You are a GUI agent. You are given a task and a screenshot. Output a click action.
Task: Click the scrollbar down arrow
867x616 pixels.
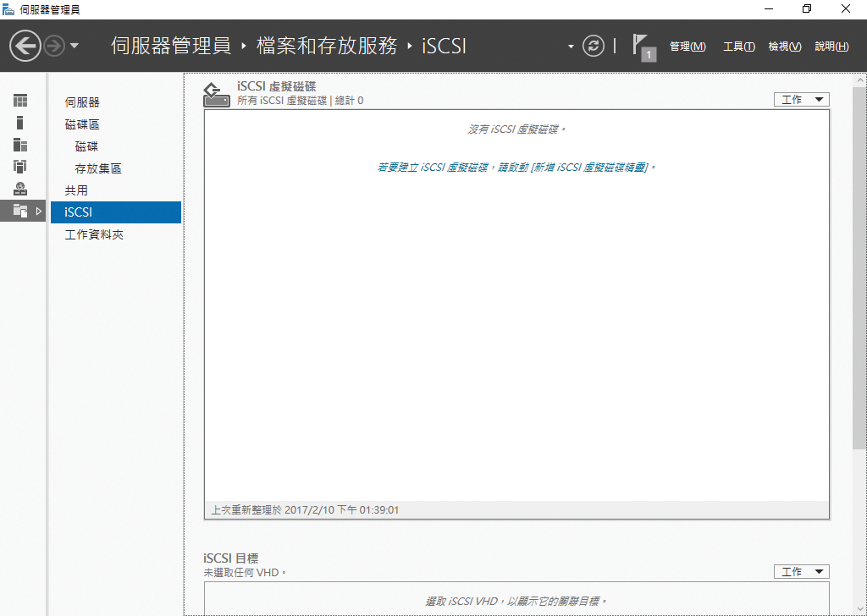pos(860,609)
